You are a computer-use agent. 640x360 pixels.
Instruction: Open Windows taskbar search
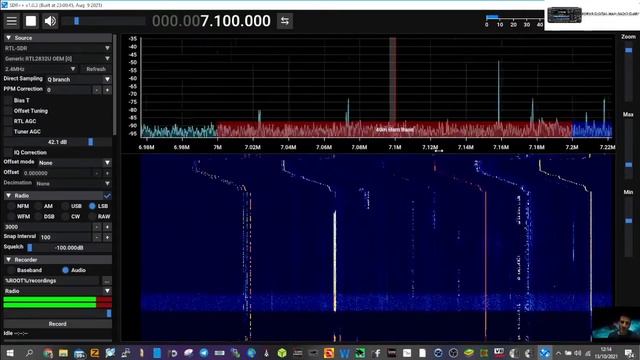pyautogui.click(x=29, y=353)
